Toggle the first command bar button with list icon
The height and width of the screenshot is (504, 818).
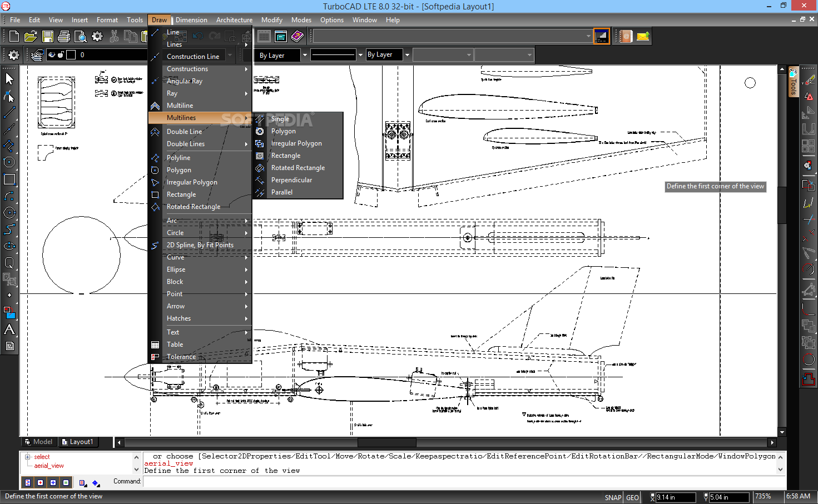(x=28, y=482)
